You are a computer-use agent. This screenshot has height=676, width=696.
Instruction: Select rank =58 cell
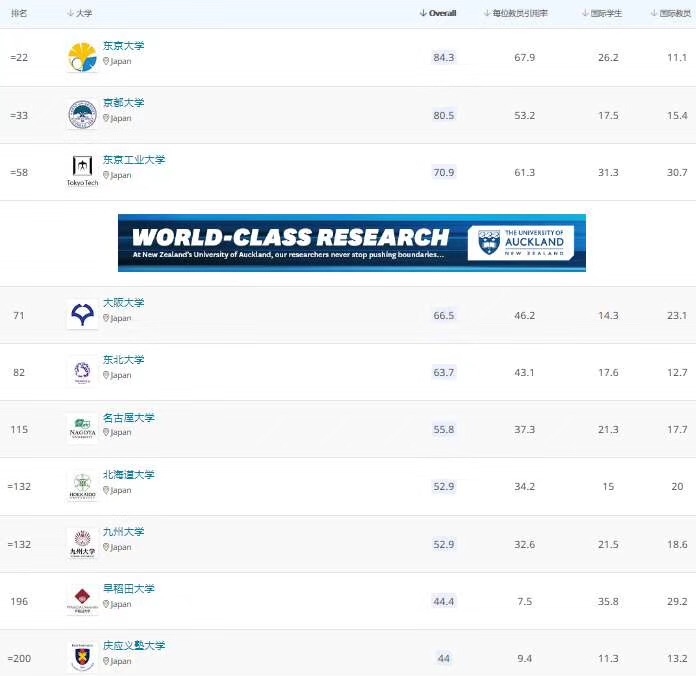click(x=19, y=172)
